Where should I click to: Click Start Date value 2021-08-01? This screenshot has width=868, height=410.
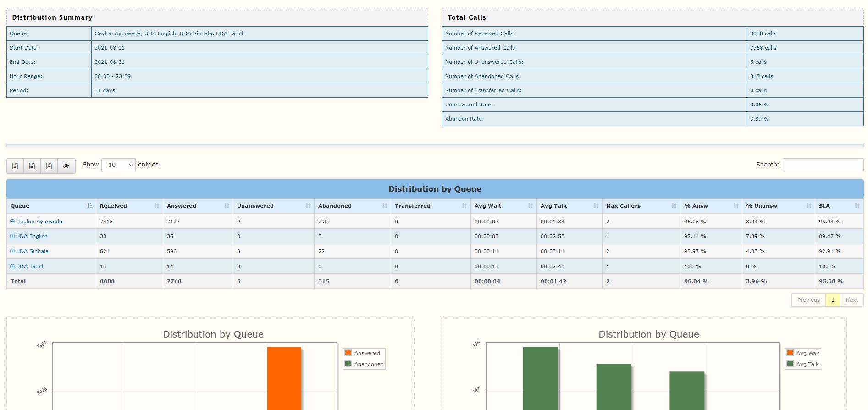[110, 48]
